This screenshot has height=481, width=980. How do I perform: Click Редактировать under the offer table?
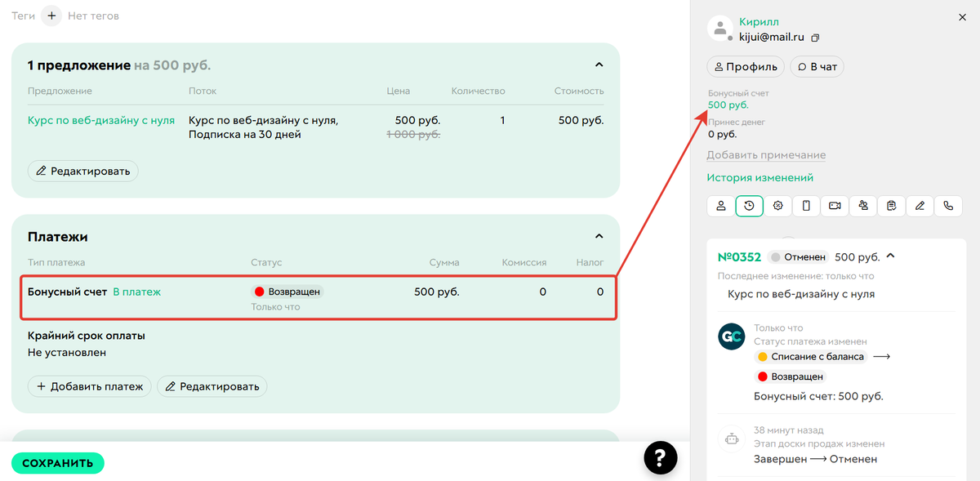[x=83, y=171]
